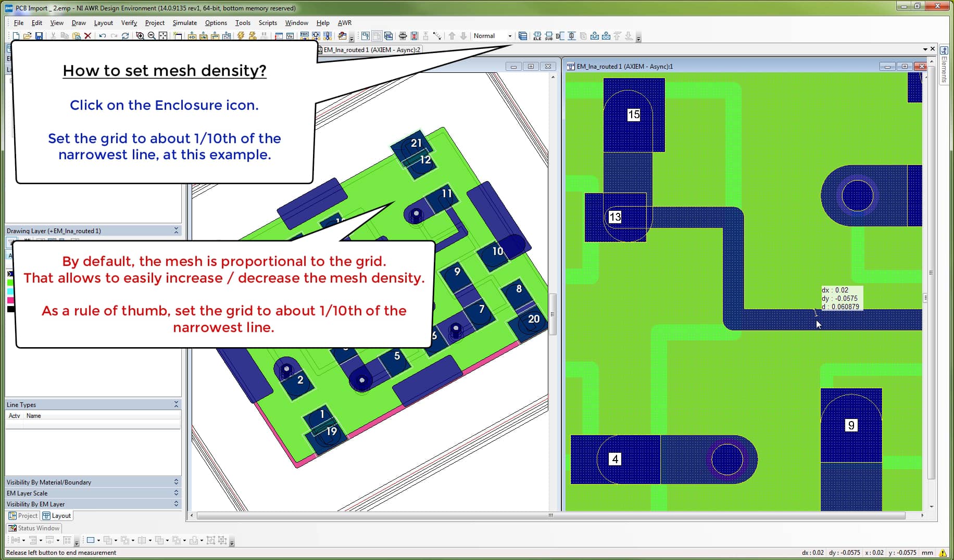Undo the last action

[102, 36]
